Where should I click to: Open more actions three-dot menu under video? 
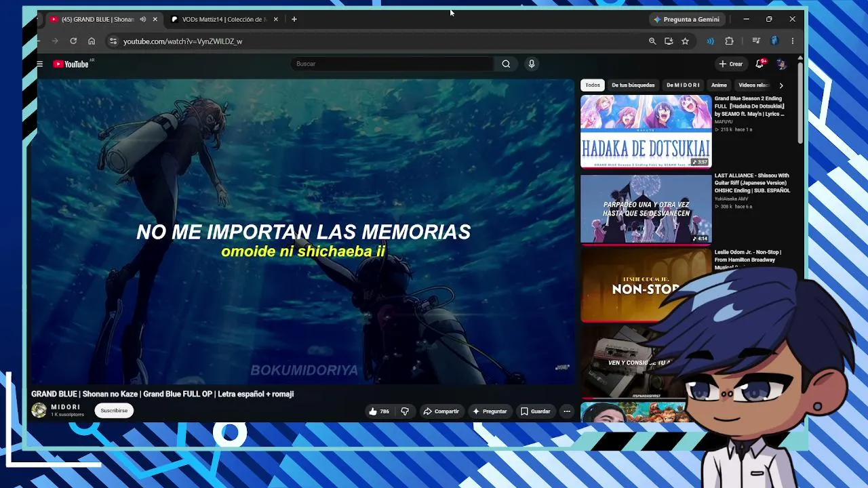click(567, 411)
